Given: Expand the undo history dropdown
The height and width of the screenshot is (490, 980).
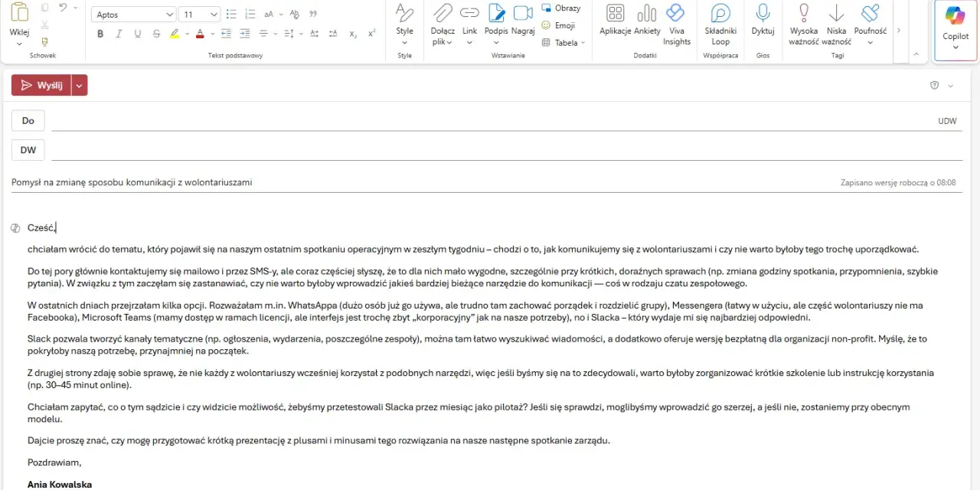Looking at the screenshot, I should [x=77, y=8].
